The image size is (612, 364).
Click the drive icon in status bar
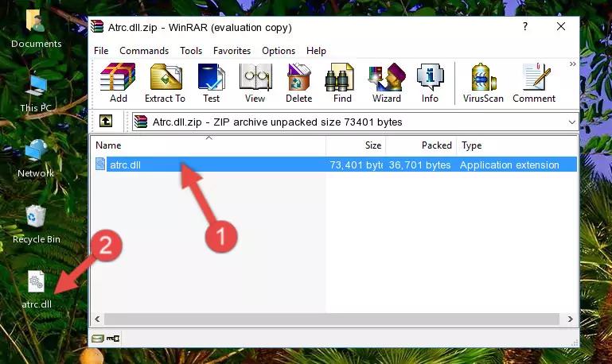(98, 339)
